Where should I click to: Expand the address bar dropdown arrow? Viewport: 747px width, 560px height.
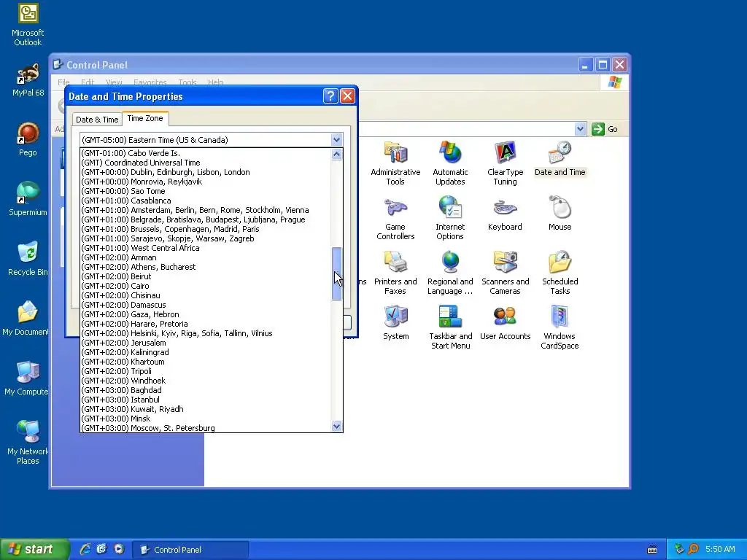(x=580, y=129)
